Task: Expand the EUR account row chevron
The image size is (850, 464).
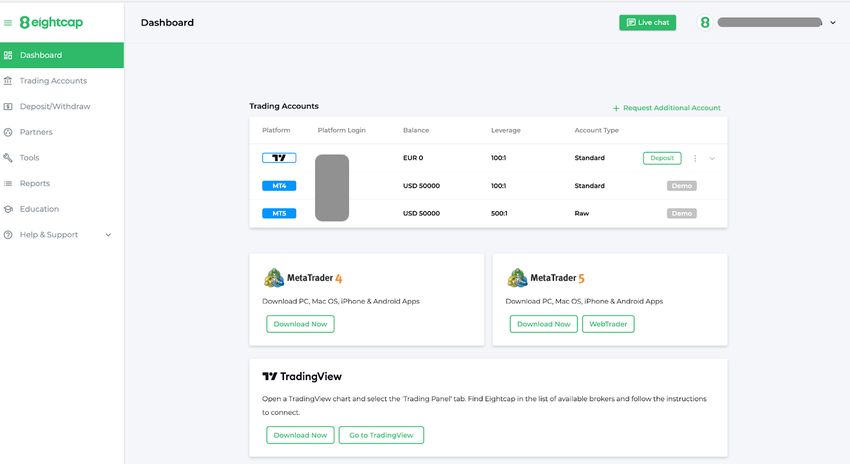Action: pyautogui.click(x=712, y=158)
